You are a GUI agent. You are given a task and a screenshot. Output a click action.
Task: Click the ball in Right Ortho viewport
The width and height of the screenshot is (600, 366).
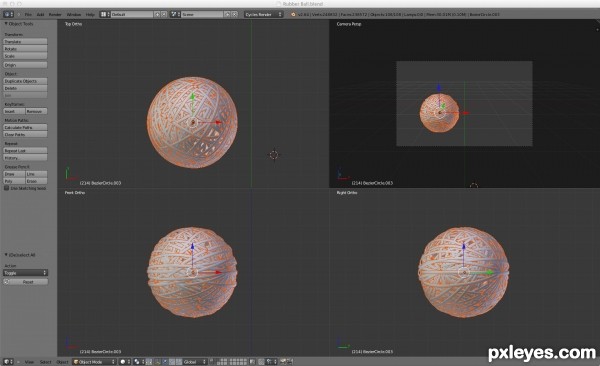pos(463,272)
